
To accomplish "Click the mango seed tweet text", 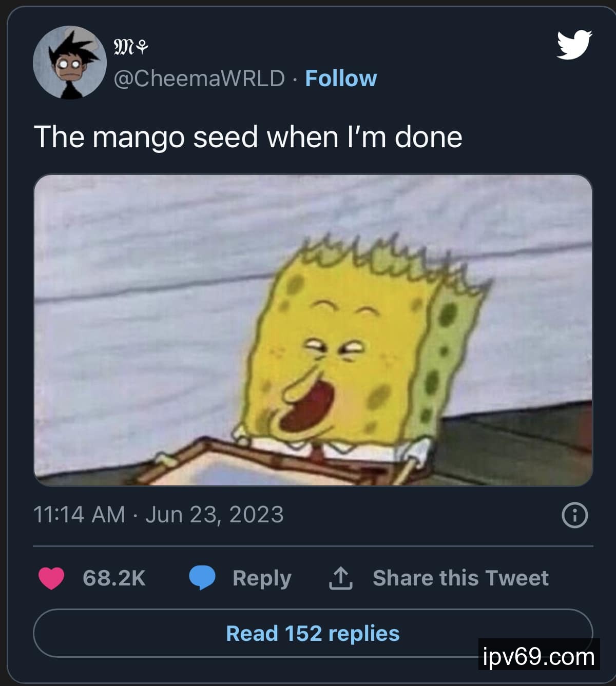I will click(248, 137).
